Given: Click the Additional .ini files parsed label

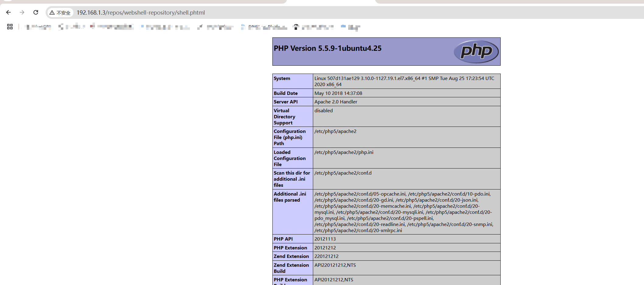Looking at the screenshot, I should (289, 197).
